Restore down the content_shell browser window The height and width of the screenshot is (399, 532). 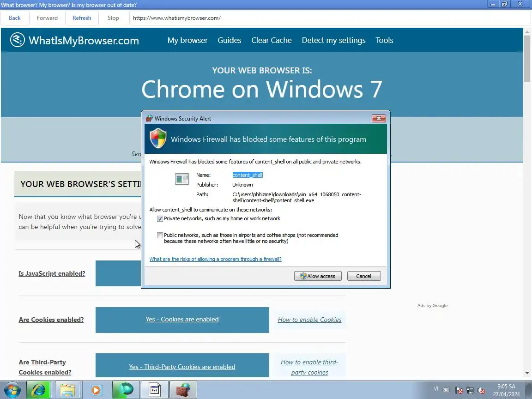(x=504, y=4)
